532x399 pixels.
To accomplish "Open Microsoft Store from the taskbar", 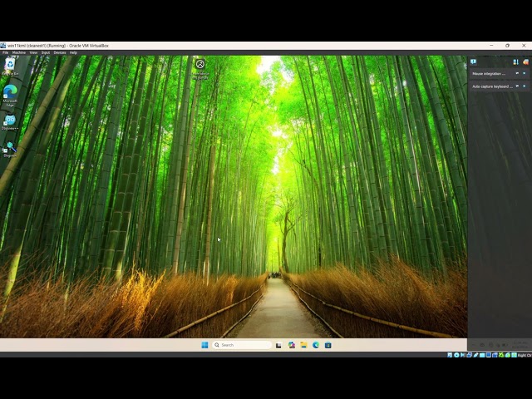I will [x=328, y=345].
